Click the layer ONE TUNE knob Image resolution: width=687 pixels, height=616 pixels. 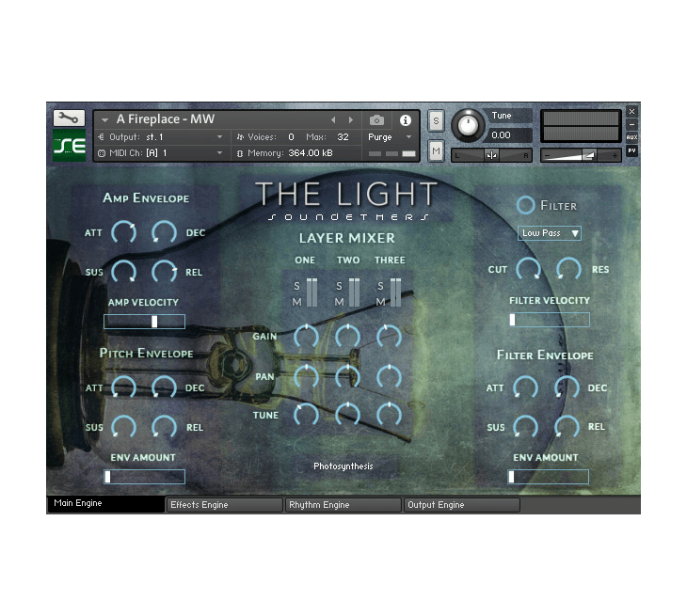pyautogui.click(x=306, y=414)
